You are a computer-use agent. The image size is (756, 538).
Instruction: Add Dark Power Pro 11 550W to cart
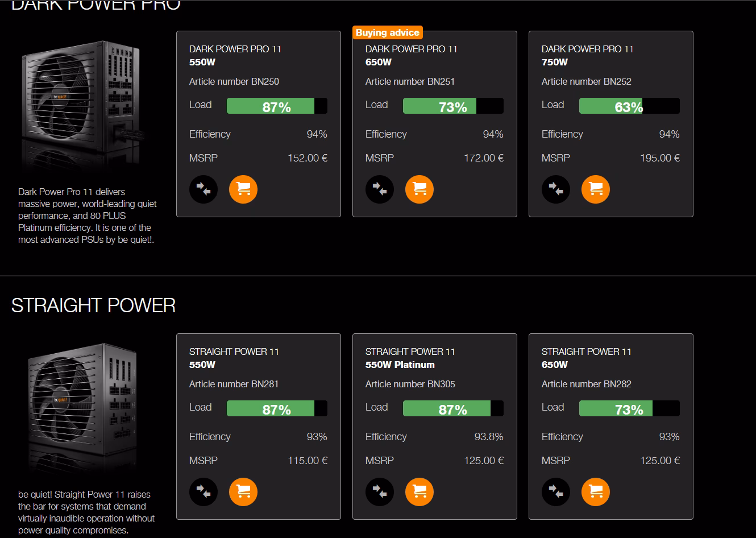tap(243, 189)
